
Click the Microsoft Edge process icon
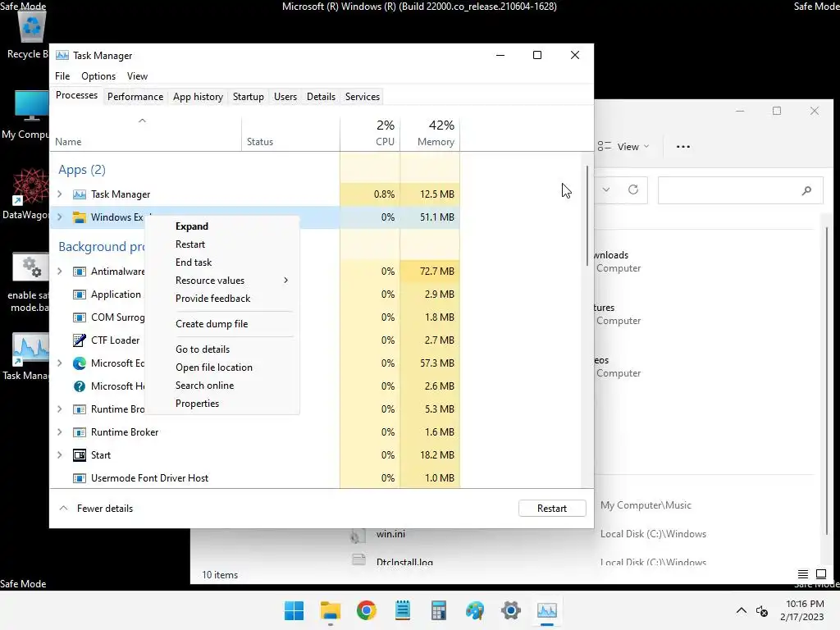[x=80, y=363]
